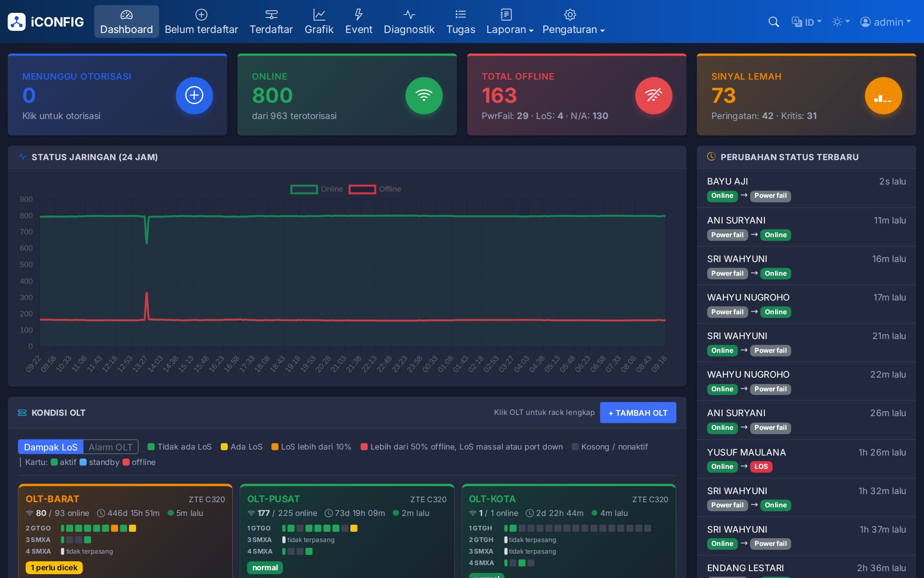924x578 pixels.
Task: Click the speedometer Dashboard icon
Action: click(127, 15)
